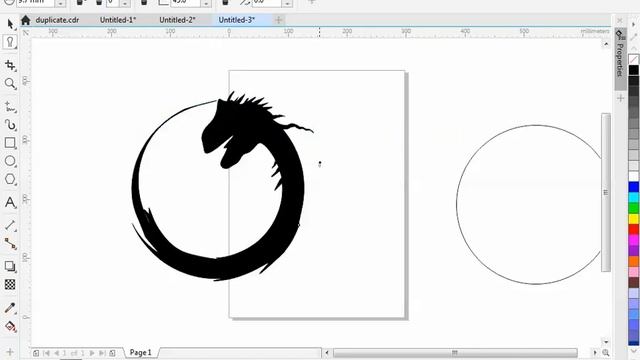The image size is (640, 360).
Task: Pick the yellow color swatch
Action: point(634,219)
